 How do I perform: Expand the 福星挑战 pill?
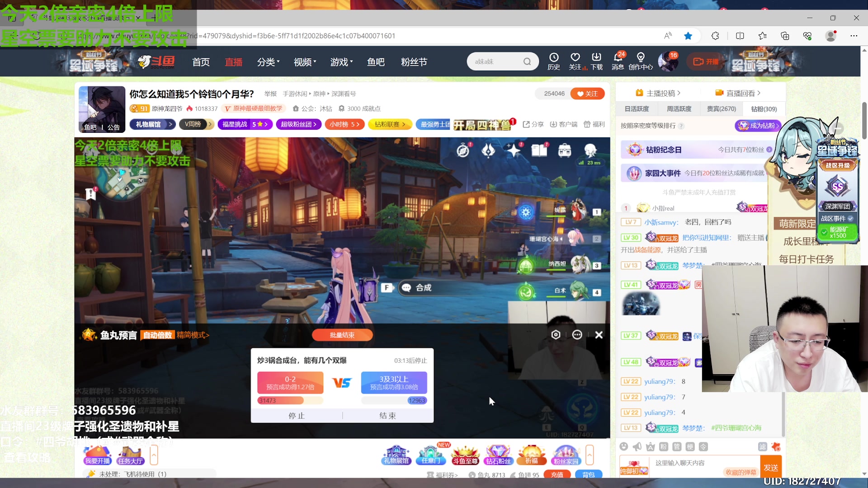coord(245,124)
